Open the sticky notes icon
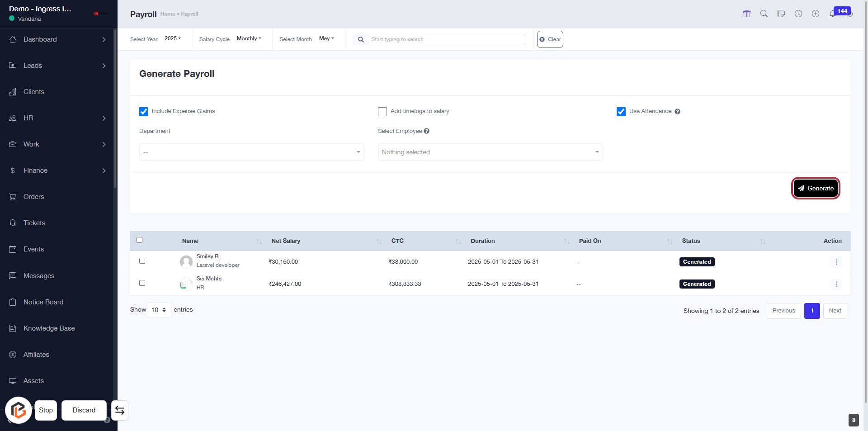This screenshot has width=868, height=431. coord(781,14)
